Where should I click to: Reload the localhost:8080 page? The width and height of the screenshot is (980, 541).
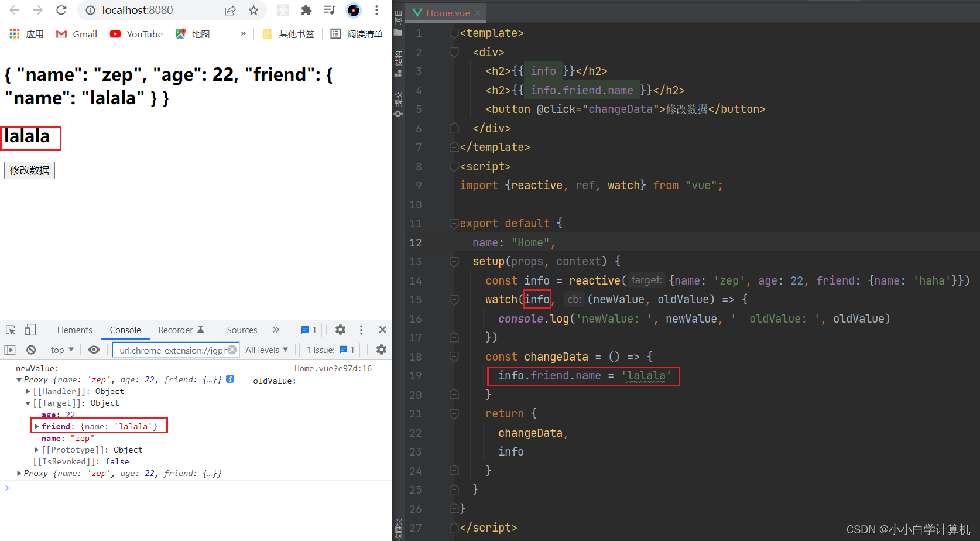61,10
